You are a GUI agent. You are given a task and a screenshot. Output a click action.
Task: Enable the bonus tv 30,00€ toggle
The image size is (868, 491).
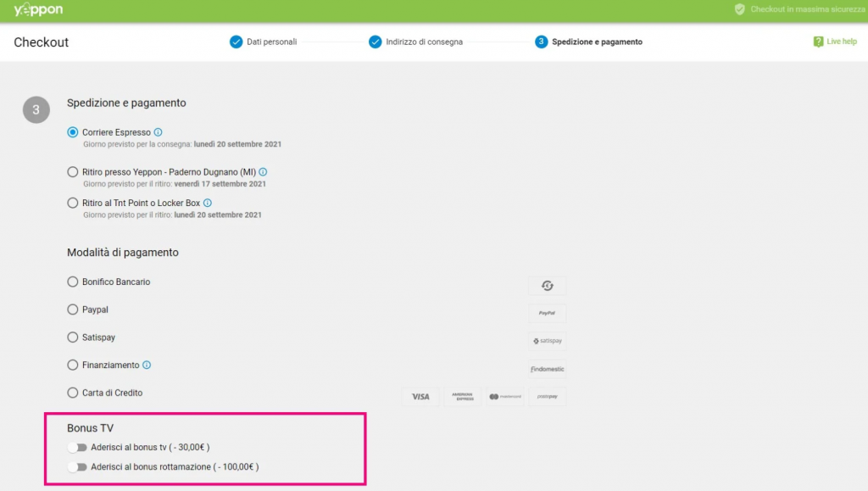click(78, 447)
